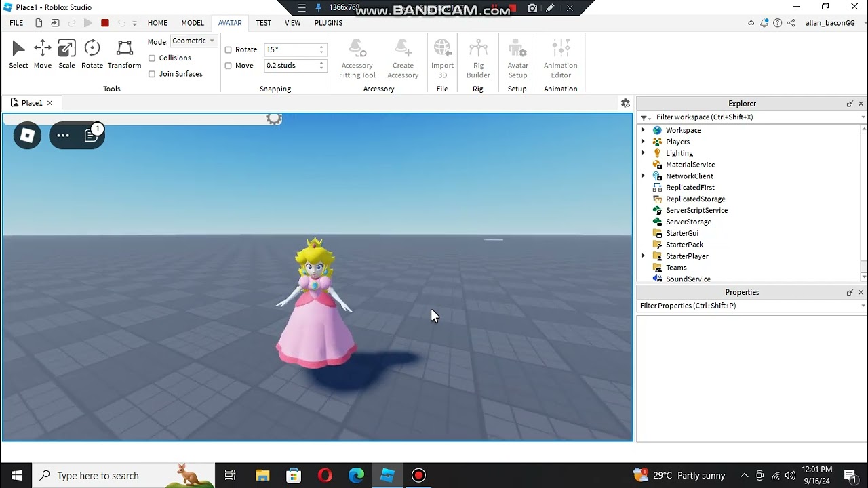This screenshot has width=868, height=488.
Task: Switch to the MODEL tab
Action: click(193, 23)
